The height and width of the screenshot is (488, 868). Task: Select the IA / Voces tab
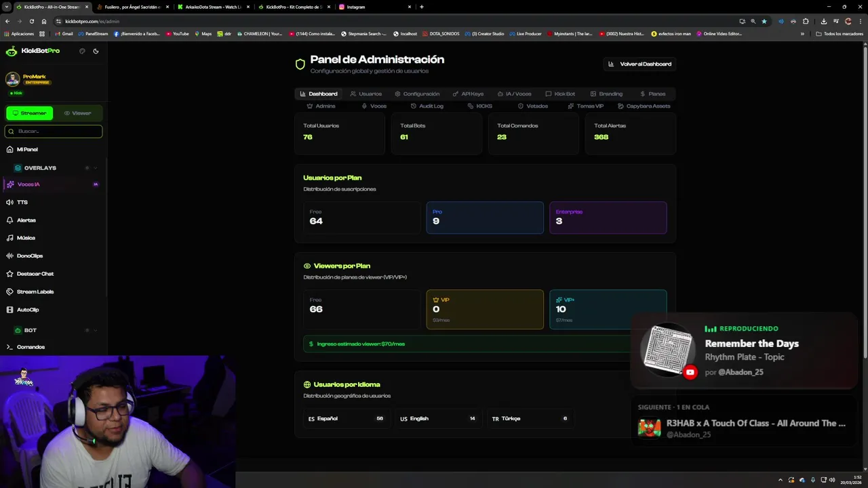coord(515,94)
